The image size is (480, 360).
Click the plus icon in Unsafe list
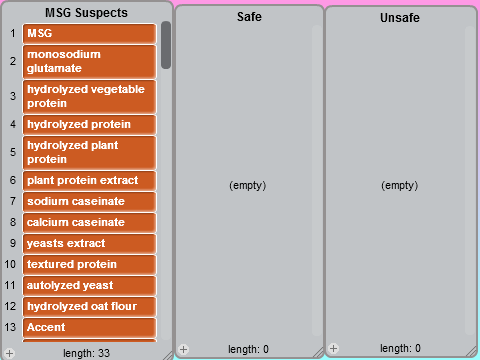pyautogui.click(x=333, y=348)
